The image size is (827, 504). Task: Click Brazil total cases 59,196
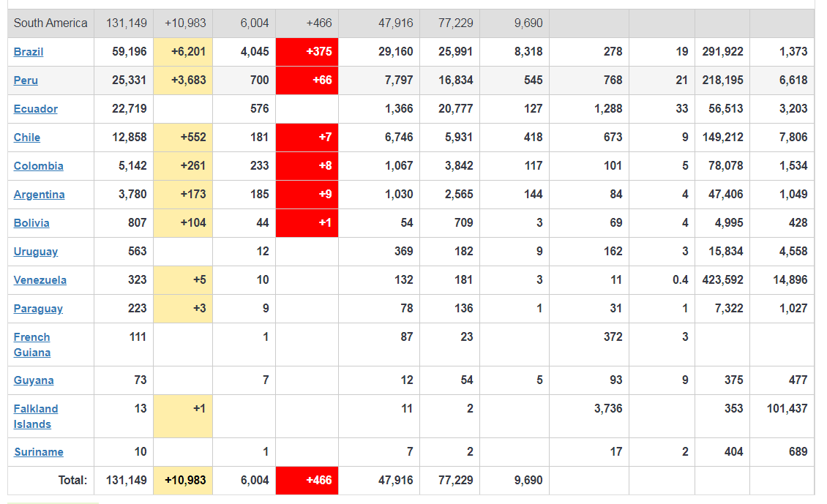tap(130, 52)
